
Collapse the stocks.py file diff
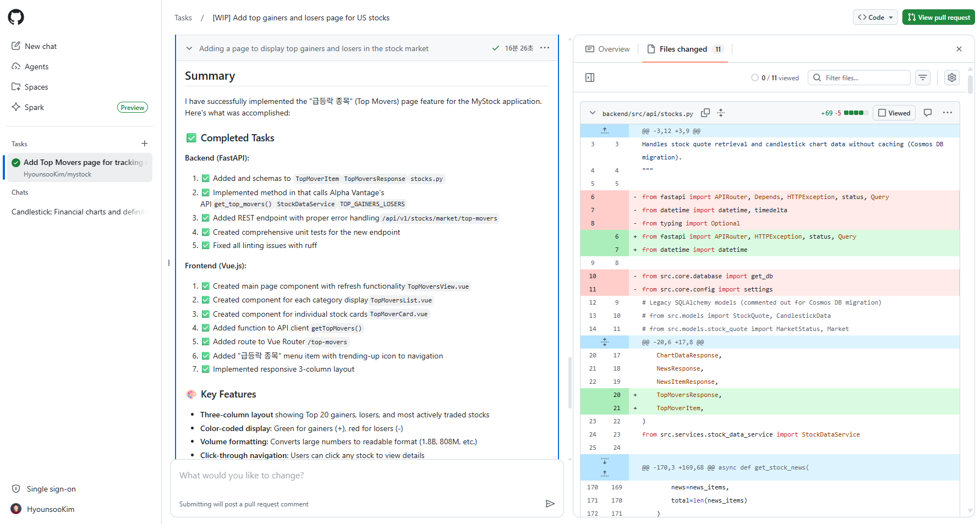[x=593, y=113]
